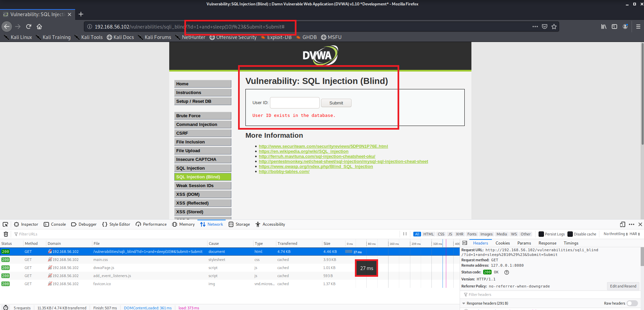Screen dimensions: 644x310
Task: Close the developer tools panel
Action: coord(640,224)
